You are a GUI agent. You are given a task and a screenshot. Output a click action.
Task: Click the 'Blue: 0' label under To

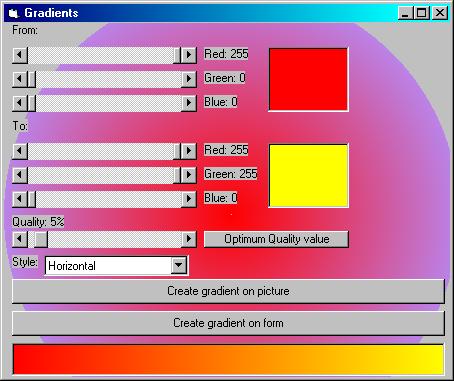(221, 198)
